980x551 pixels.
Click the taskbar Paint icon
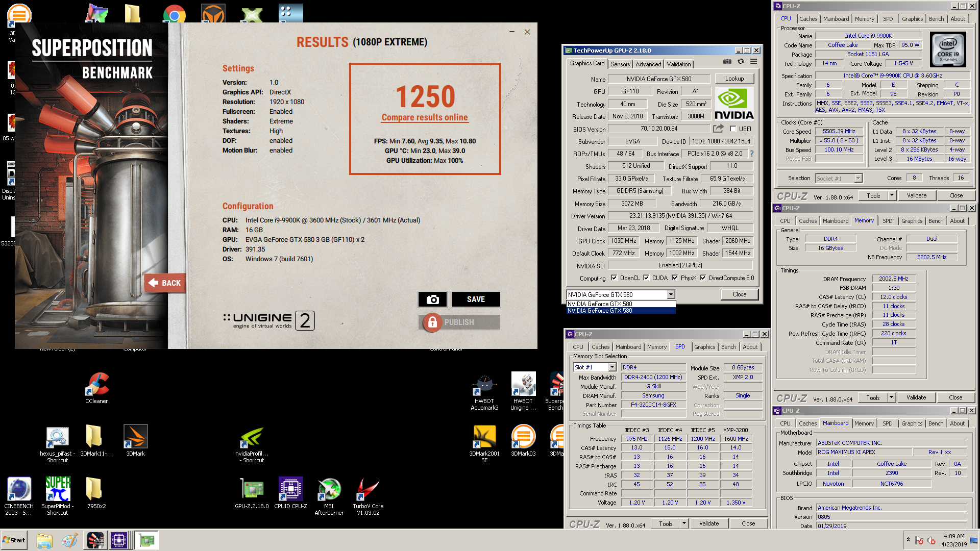(x=69, y=540)
